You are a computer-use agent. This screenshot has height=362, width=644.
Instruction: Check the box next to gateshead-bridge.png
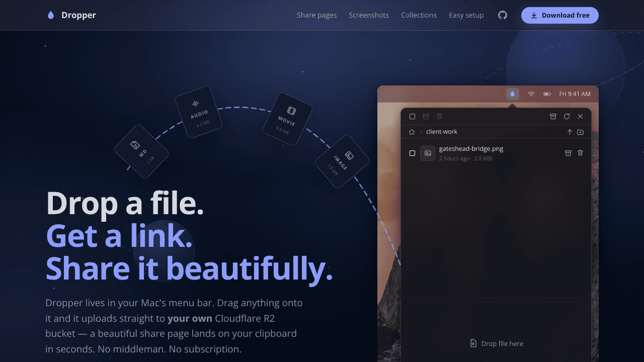[412, 153]
